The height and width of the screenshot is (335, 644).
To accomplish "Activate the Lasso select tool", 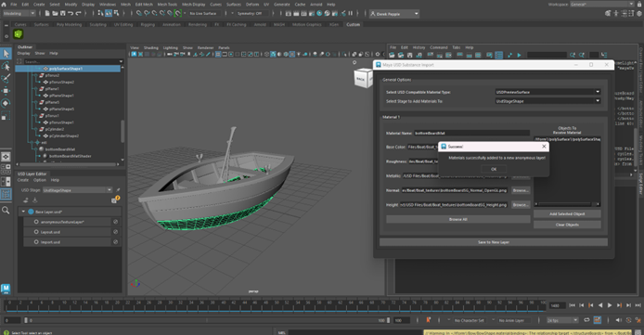I will click(x=6, y=66).
